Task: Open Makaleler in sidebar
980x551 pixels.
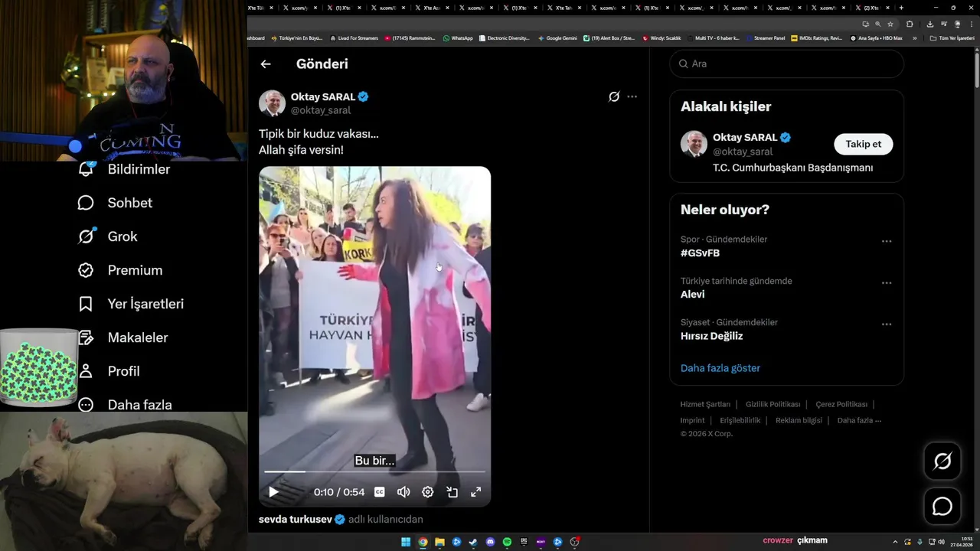Action: click(123, 337)
